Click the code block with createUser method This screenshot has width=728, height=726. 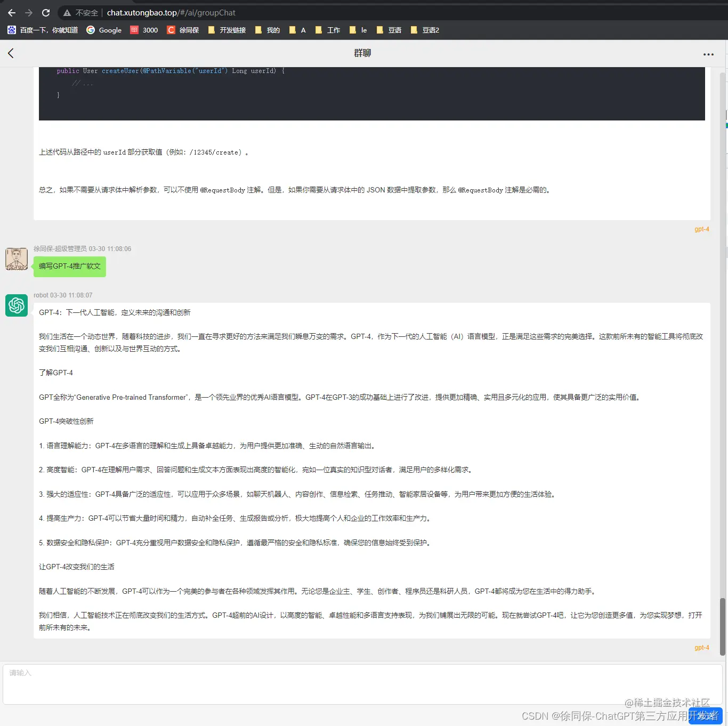(x=372, y=93)
